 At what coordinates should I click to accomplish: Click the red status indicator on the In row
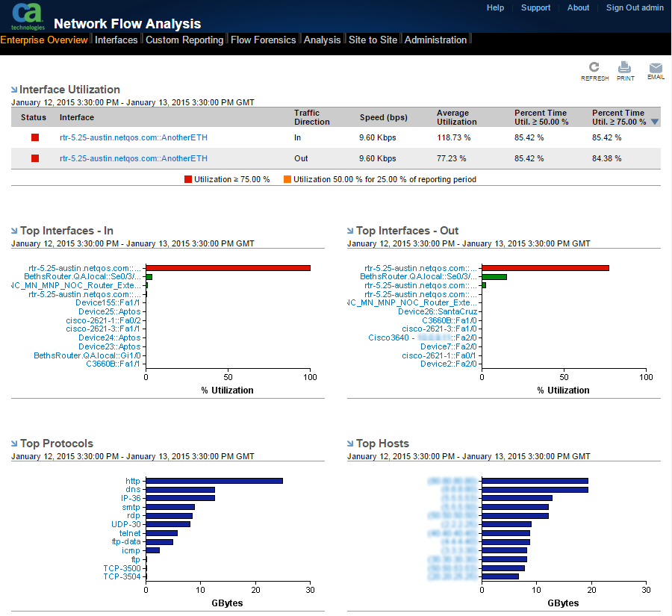34,137
